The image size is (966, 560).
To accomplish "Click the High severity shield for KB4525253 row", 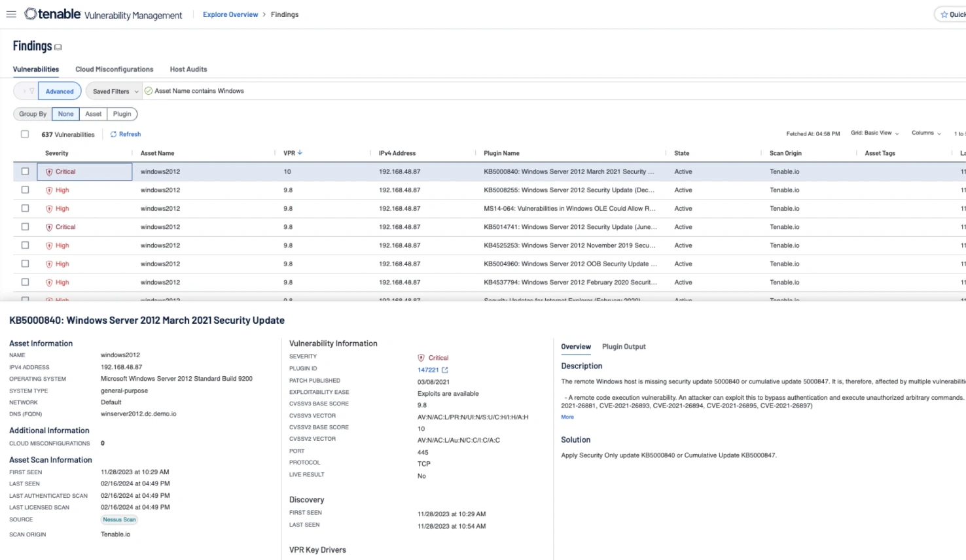I will click(x=49, y=246).
